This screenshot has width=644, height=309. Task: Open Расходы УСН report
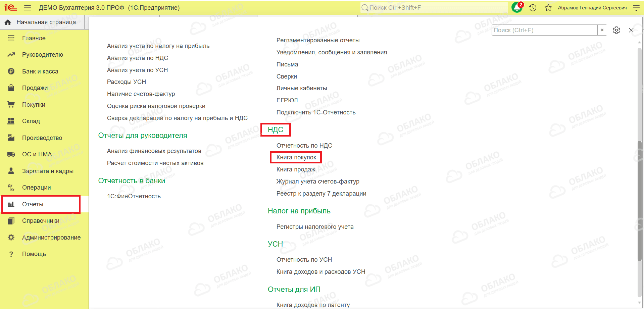point(127,82)
